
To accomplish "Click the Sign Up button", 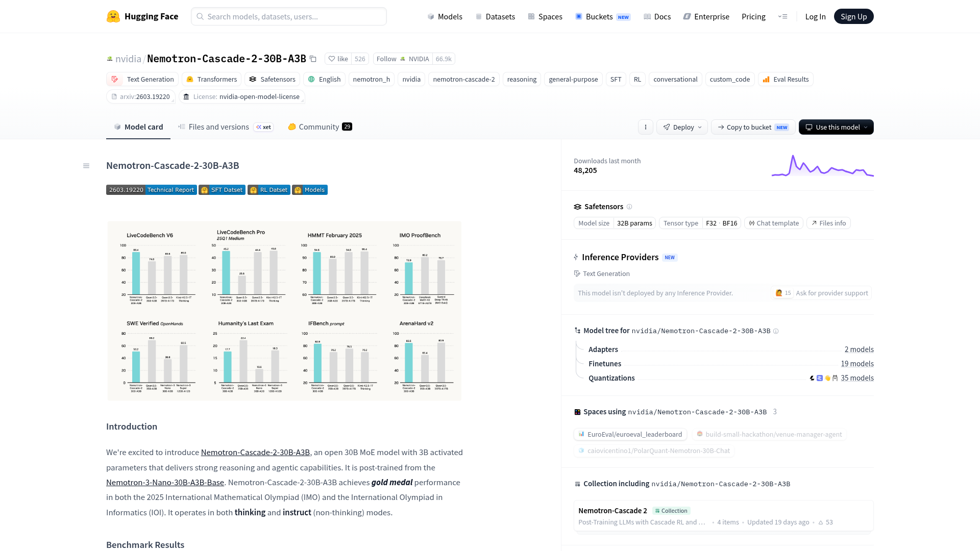I will [x=854, y=16].
